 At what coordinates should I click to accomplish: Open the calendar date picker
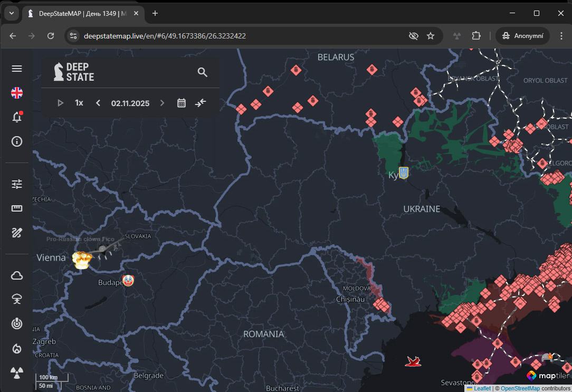[182, 103]
